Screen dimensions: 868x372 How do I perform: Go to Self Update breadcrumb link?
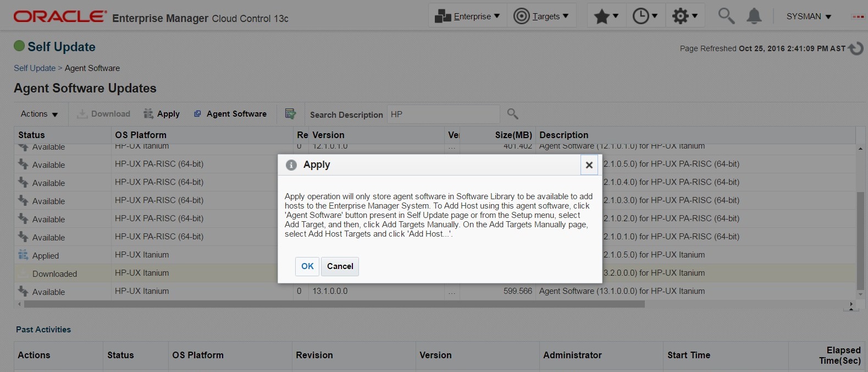pos(35,68)
